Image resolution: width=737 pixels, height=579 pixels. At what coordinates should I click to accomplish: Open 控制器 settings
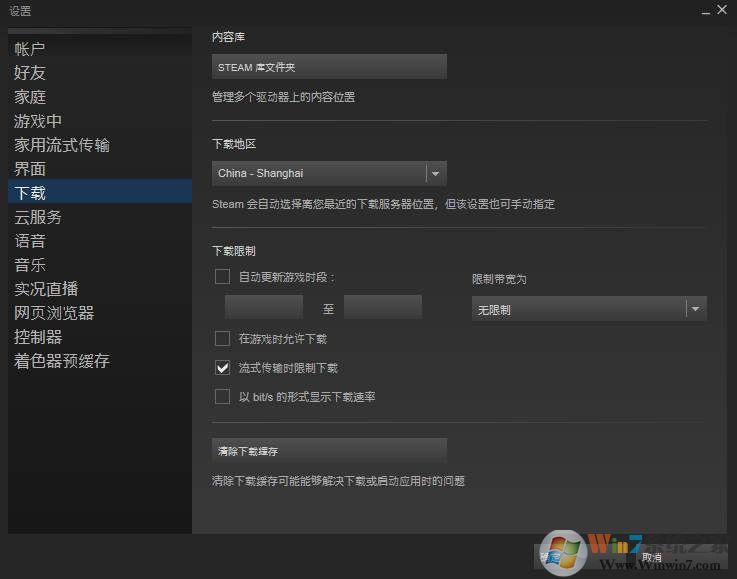click(38, 337)
